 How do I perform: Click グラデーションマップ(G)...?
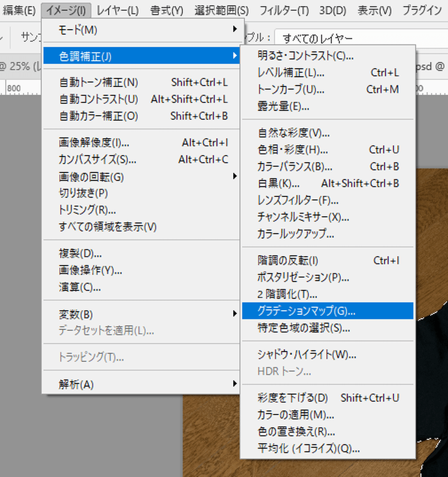click(x=328, y=311)
